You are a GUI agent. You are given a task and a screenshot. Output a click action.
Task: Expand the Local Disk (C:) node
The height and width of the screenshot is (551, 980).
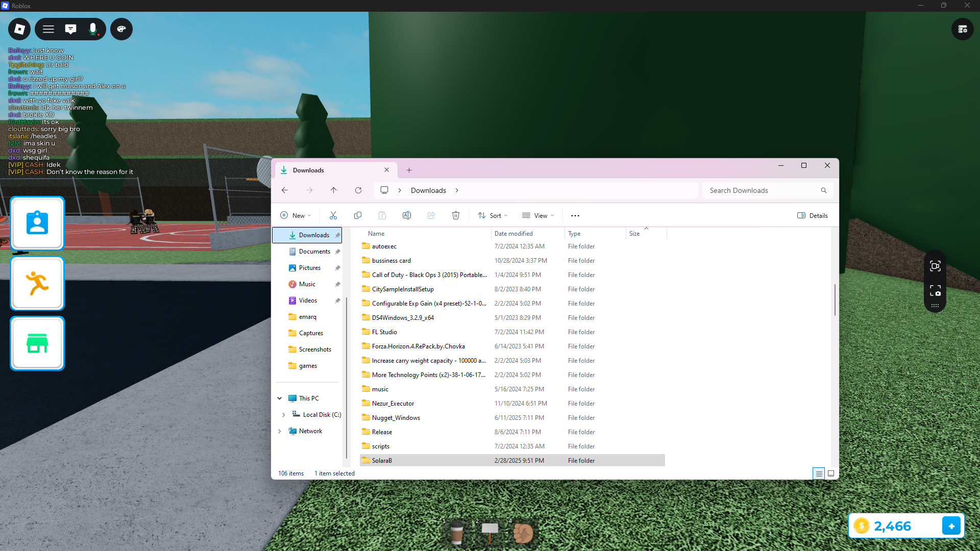coord(284,415)
